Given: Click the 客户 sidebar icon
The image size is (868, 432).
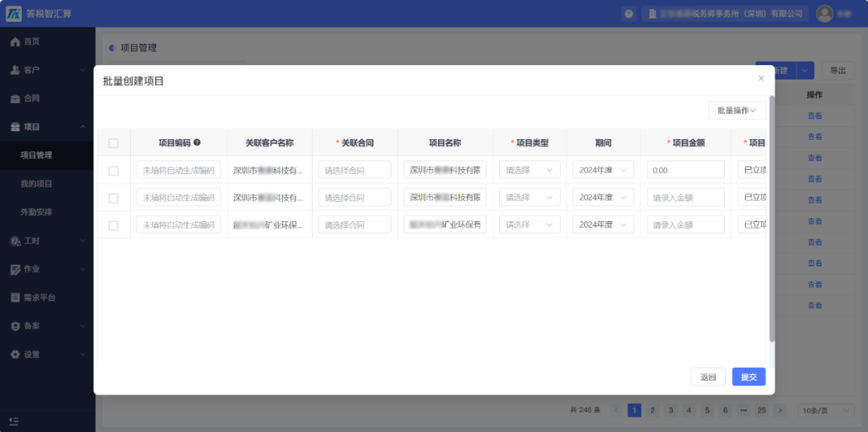Looking at the screenshot, I should click(15, 70).
